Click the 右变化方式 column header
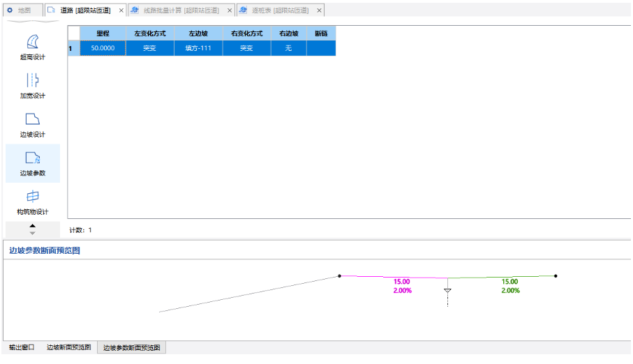This screenshot has width=633, height=364. 246,33
